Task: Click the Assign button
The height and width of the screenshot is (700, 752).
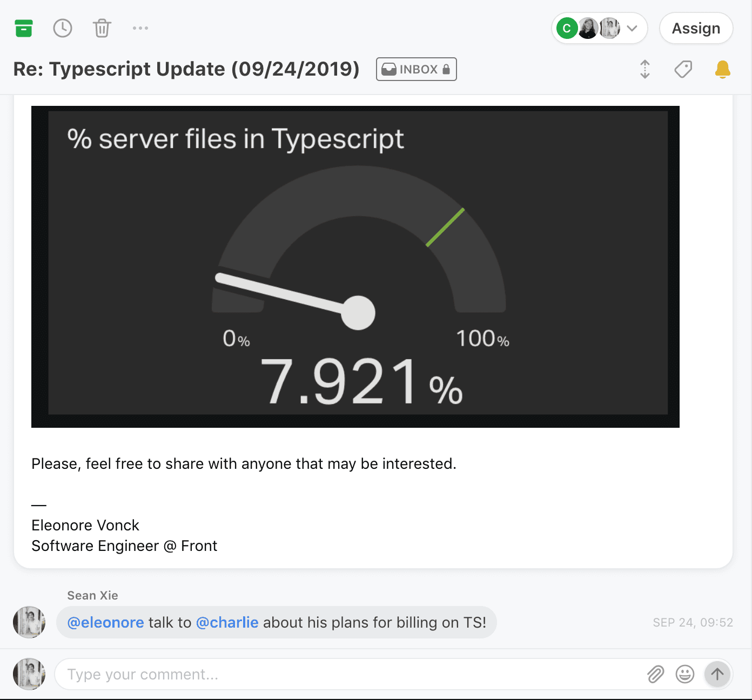Action: click(696, 28)
